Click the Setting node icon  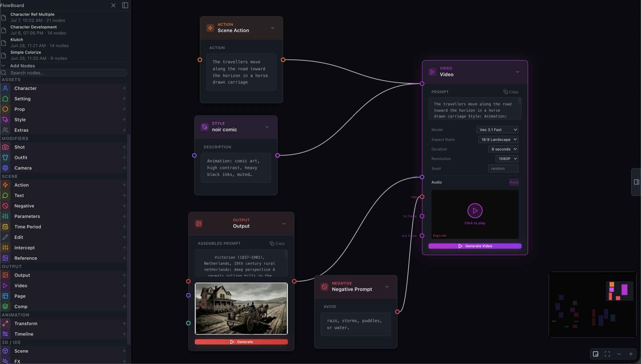[5, 99]
